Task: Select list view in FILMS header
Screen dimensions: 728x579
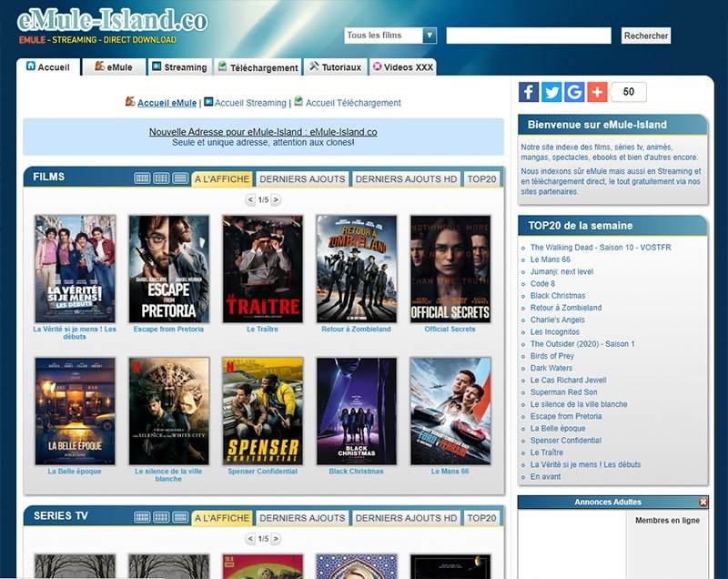Action: tap(180, 178)
